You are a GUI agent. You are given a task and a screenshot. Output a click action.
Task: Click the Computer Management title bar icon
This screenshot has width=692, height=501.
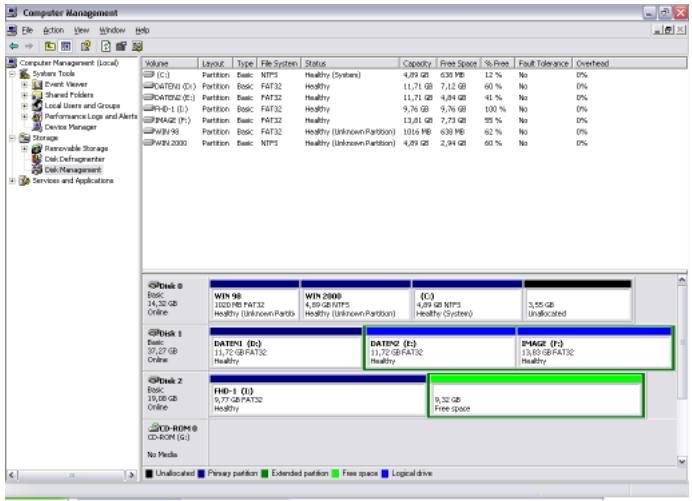point(12,12)
